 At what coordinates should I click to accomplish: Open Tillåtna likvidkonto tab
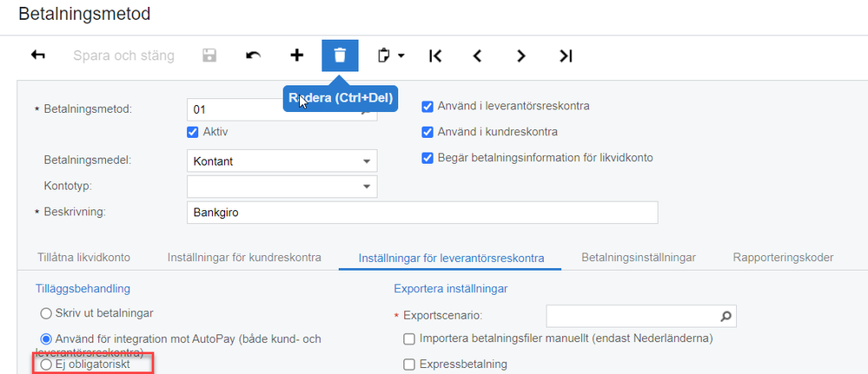[84, 257]
